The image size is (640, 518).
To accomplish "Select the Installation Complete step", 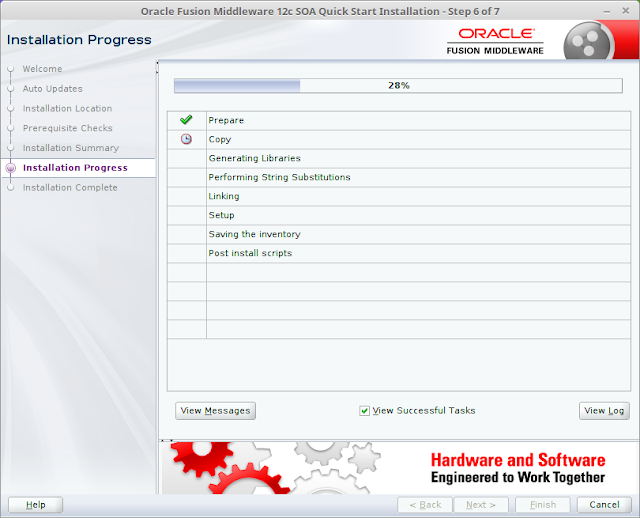I will [70, 188].
